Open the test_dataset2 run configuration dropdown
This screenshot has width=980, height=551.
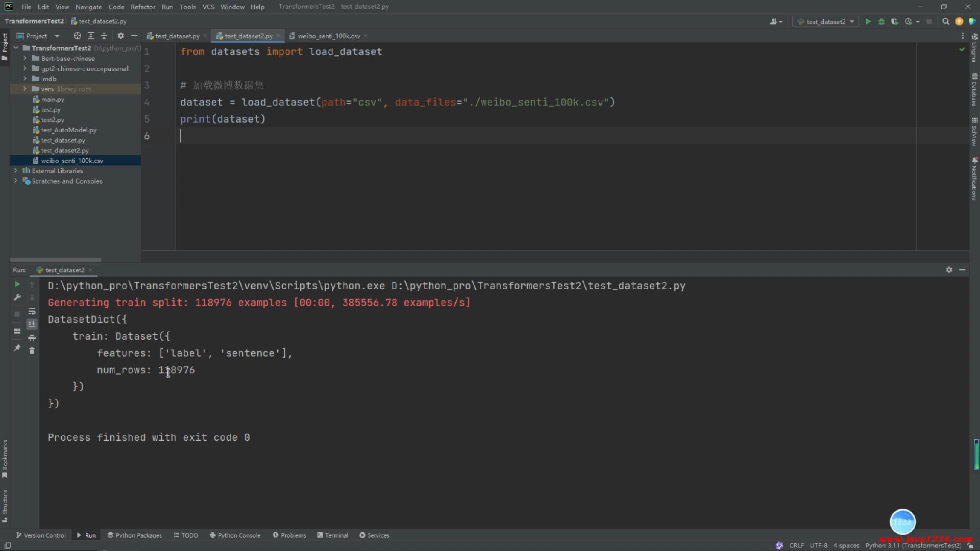825,21
